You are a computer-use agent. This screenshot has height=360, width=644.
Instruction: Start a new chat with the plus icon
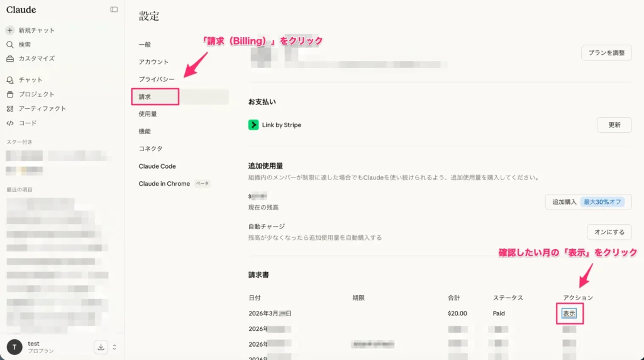(10, 30)
